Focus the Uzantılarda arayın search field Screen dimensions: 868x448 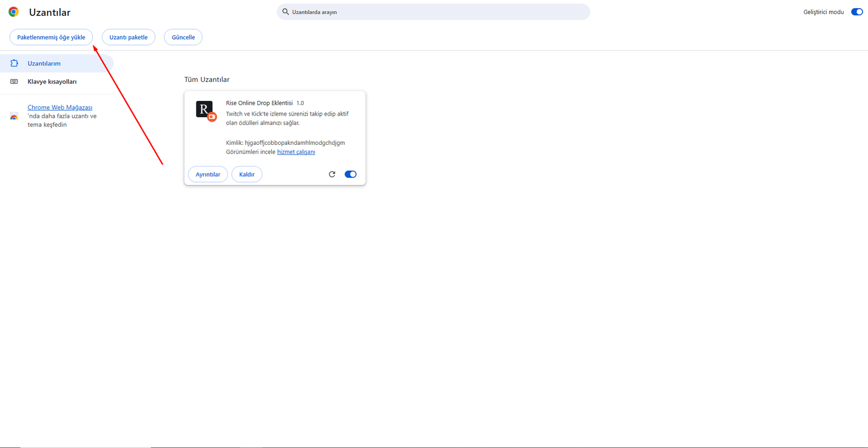point(433,12)
